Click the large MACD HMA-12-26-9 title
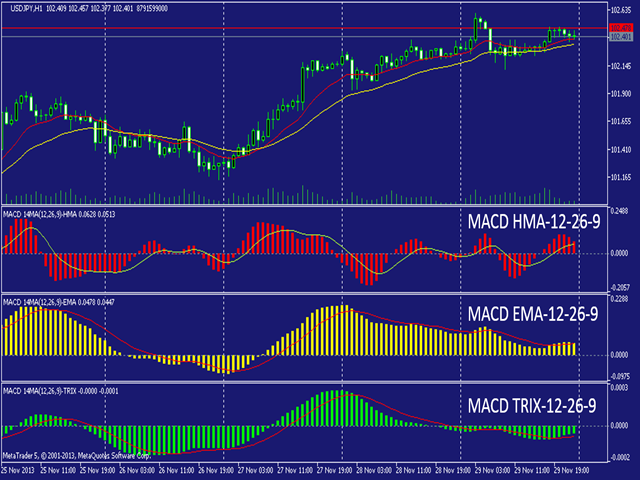This screenshot has width=640, height=480. pyautogui.click(x=534, y=222)
